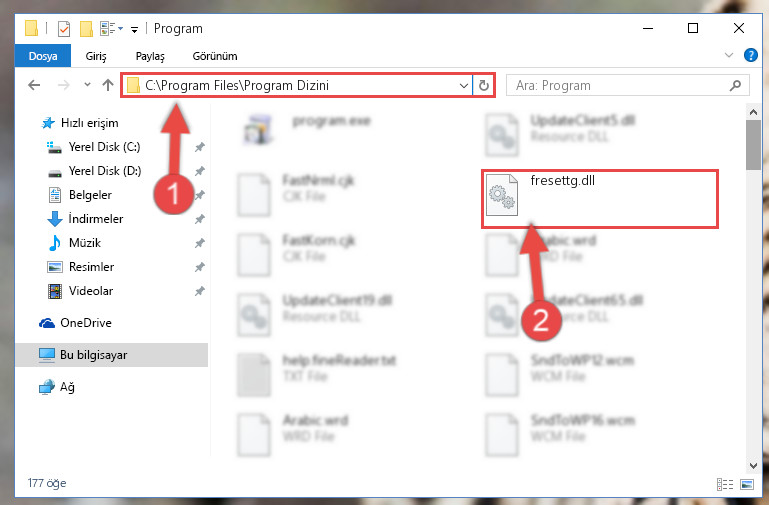
Task: Click the search magnifier icon
Action: 735,86
